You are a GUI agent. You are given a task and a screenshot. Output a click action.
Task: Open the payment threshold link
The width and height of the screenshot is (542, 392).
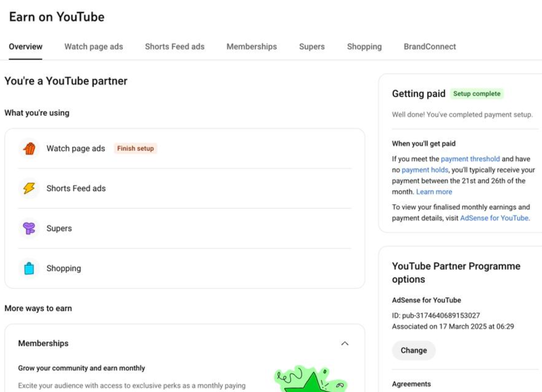point(470,159)
